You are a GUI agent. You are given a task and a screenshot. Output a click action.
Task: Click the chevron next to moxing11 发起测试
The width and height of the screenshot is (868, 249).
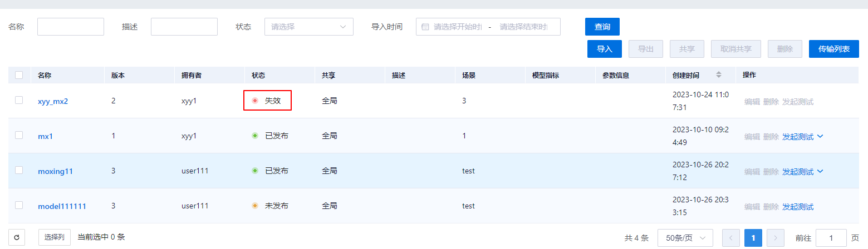tap(820, 172)
